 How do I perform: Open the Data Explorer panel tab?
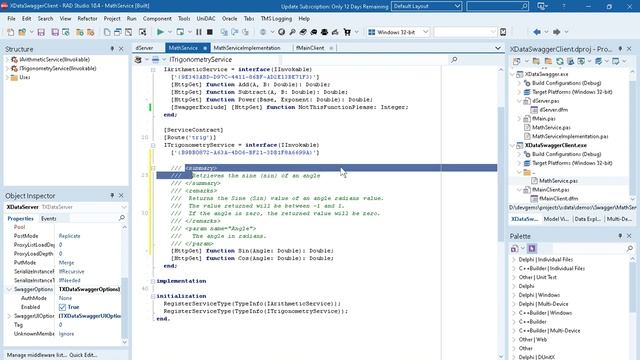point(587,219)
